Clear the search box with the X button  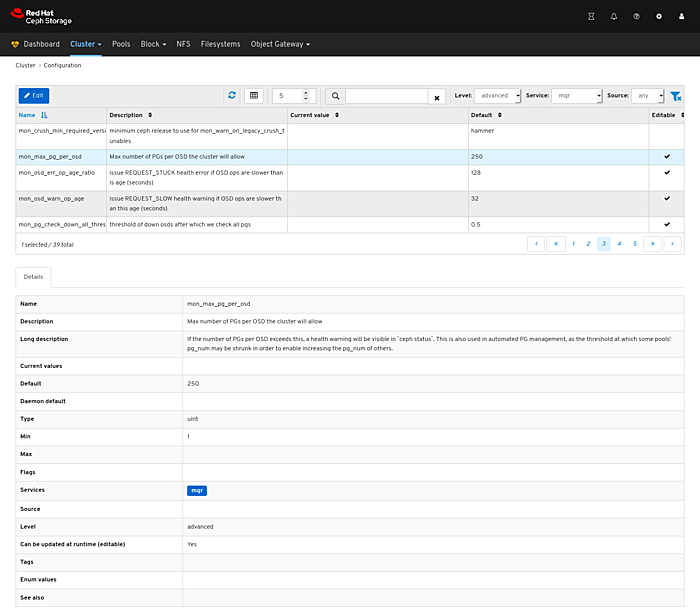pyautogui.click(x=437, y=97)
